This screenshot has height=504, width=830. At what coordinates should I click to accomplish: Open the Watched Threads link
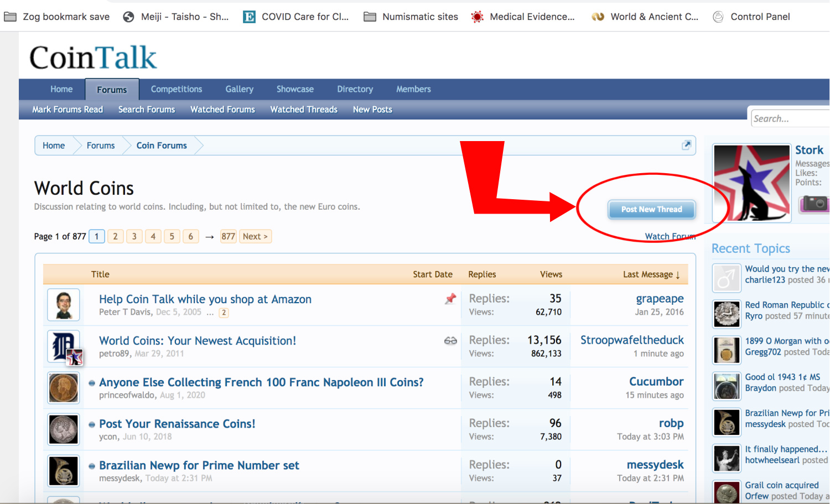[x=303, y=110]
